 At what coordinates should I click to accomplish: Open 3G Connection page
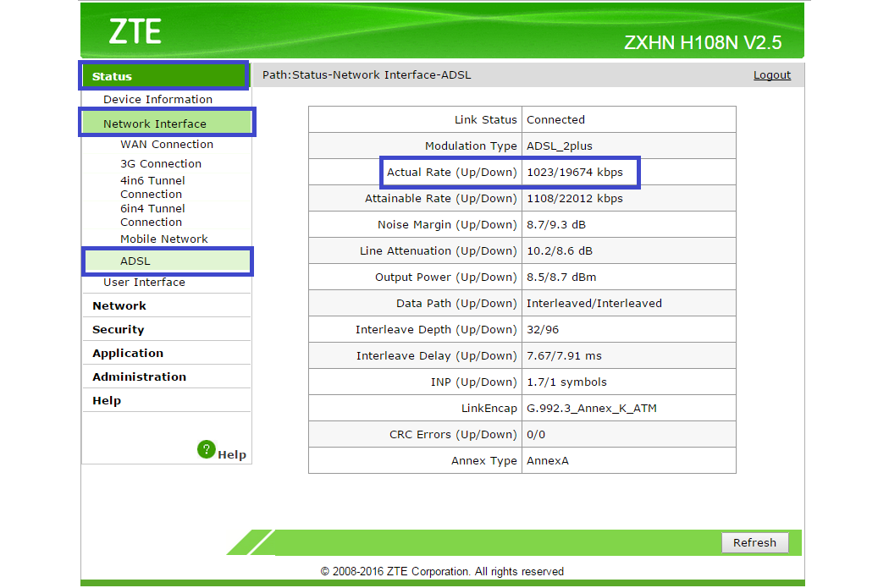(x=161, y=164)
